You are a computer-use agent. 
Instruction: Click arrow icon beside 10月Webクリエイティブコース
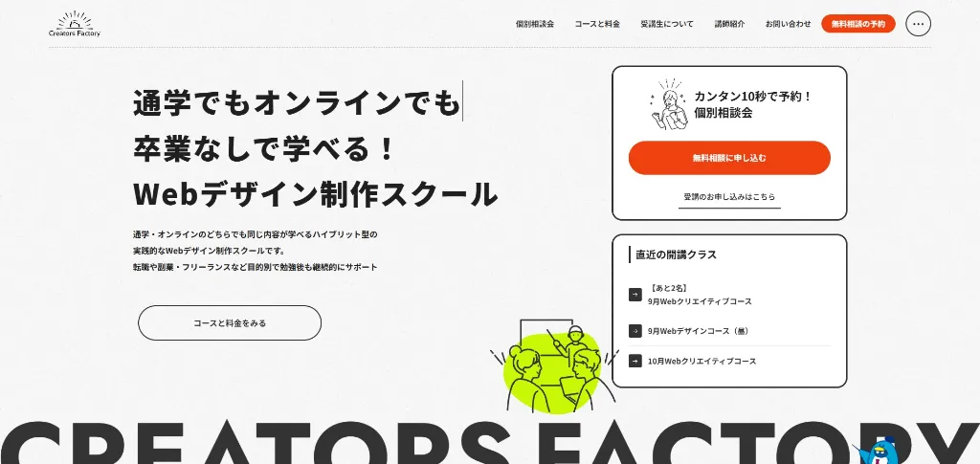point(635,361)
